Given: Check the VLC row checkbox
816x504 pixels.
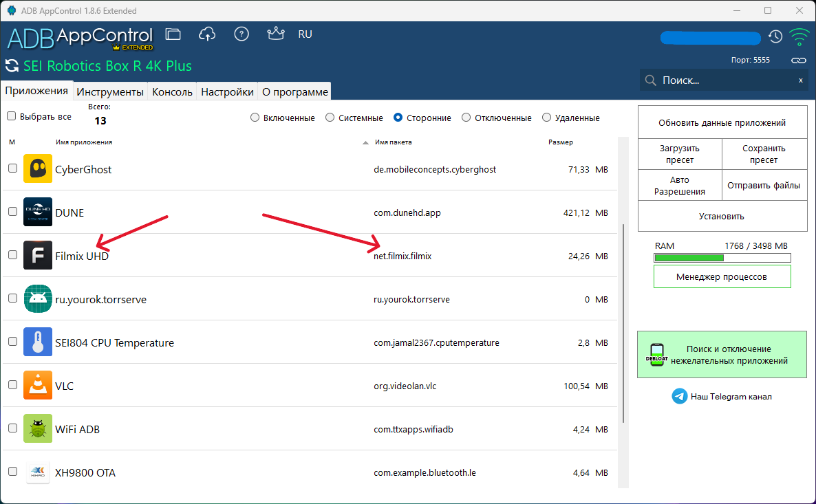Looking at the screenshot, I should pyautogui.click(x=13, y=384).
